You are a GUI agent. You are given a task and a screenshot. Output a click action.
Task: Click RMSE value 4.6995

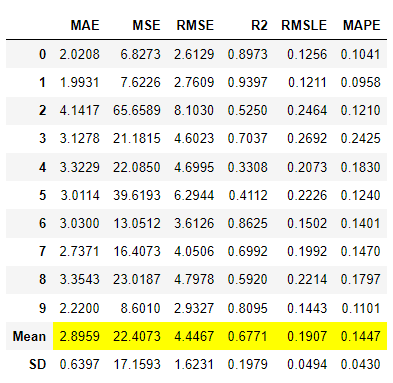tap(194, 167)
